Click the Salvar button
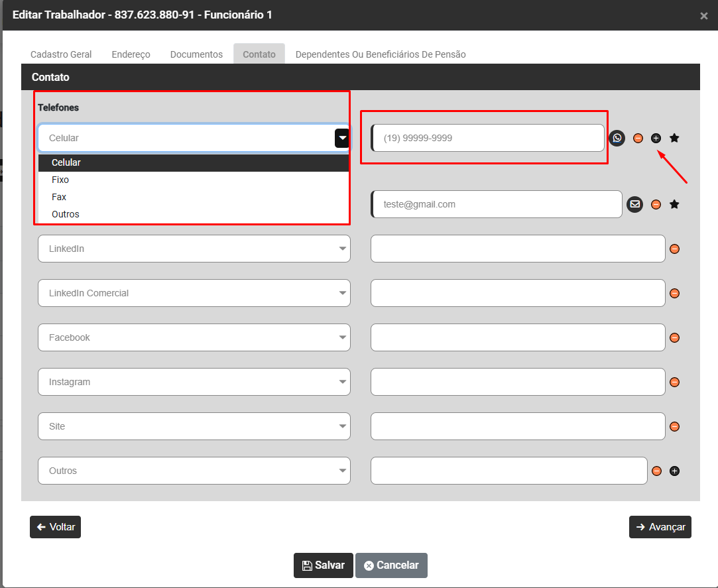The image size is (718, 588). [324, 565]
